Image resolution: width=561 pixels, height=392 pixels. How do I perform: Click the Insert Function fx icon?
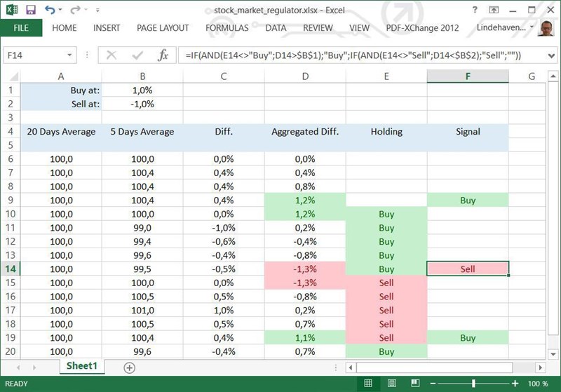tap(163, 55)
